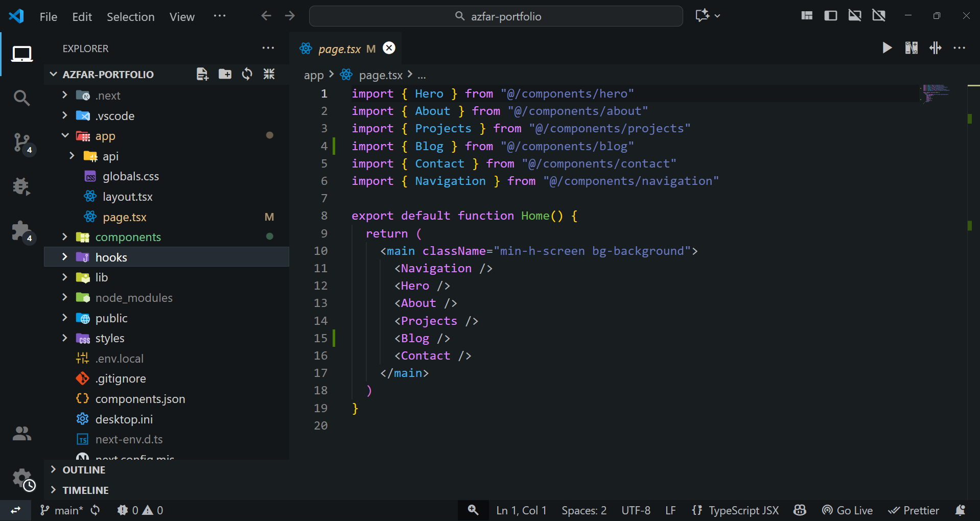Expand the .next folder

(x=64, y=95)
